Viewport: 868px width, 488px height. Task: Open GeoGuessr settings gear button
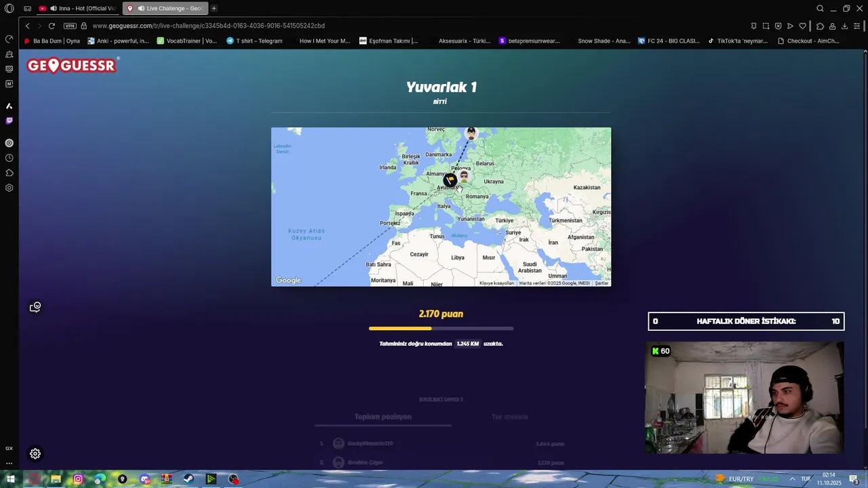tap(35, 453)
